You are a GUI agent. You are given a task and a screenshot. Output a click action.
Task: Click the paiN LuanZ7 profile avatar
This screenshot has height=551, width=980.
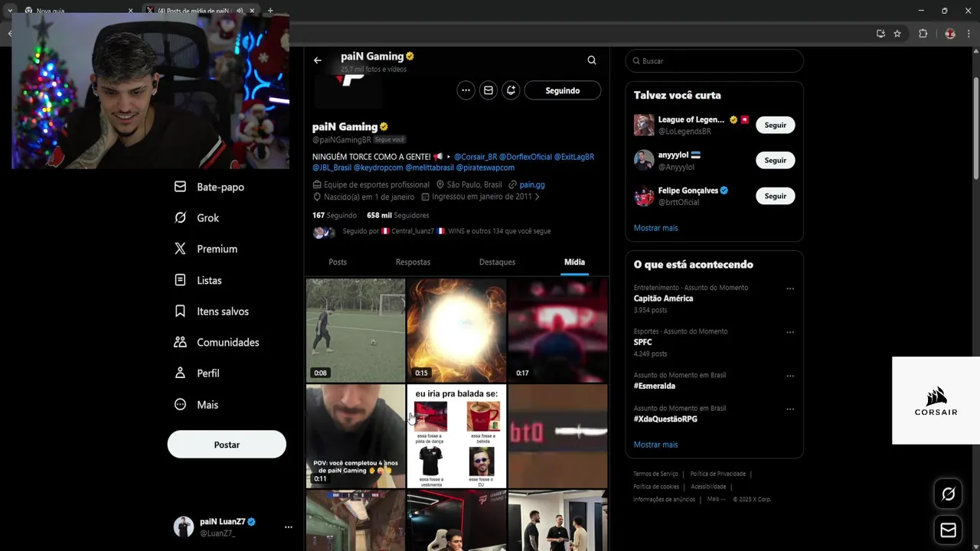[x=184, y=527]
